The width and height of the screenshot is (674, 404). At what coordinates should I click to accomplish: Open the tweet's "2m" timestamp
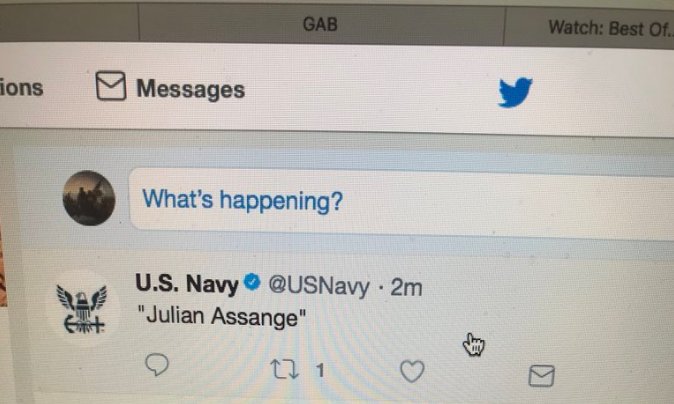coord(407,289)
